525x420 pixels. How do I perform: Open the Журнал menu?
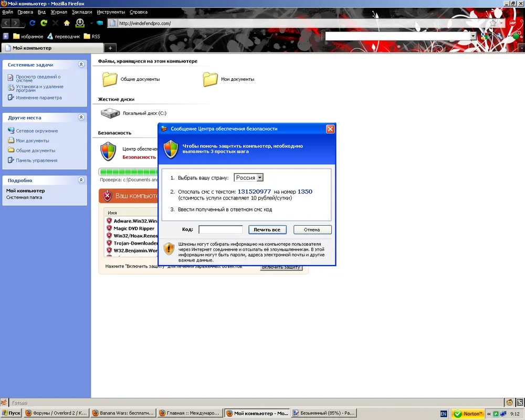[x=59, y=12]
